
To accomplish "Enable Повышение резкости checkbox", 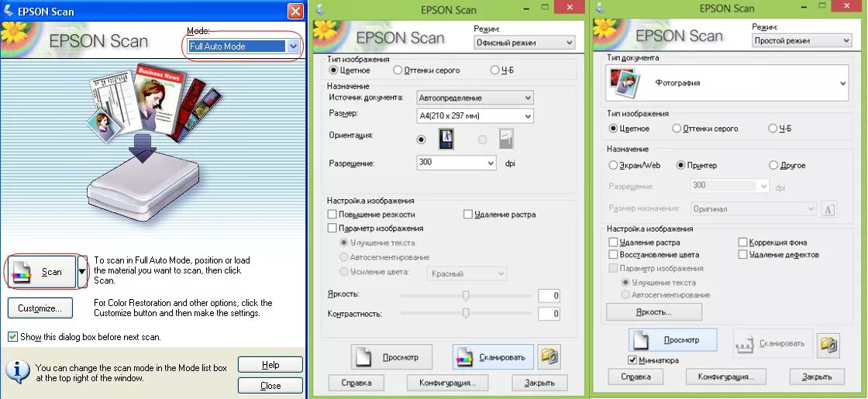I will [x=332, y=214].
